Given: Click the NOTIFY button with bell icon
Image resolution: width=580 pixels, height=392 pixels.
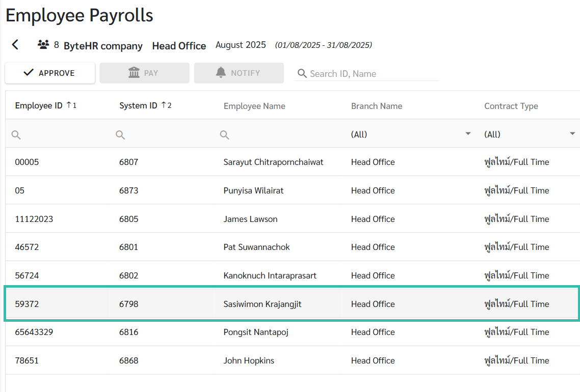Looking at the screenshot, I should coord(239,73).
